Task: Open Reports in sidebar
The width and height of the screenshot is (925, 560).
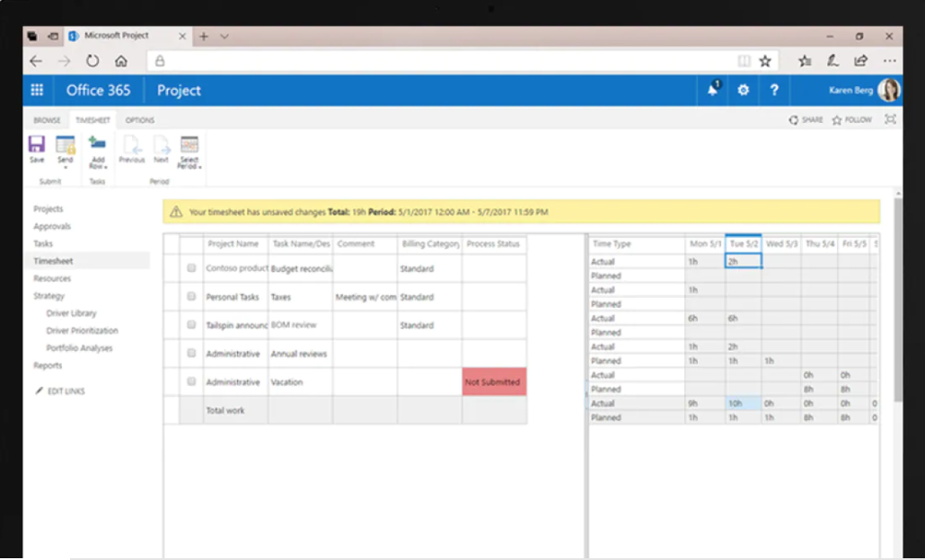Action: pyautogui.click(x=48, y=365)
